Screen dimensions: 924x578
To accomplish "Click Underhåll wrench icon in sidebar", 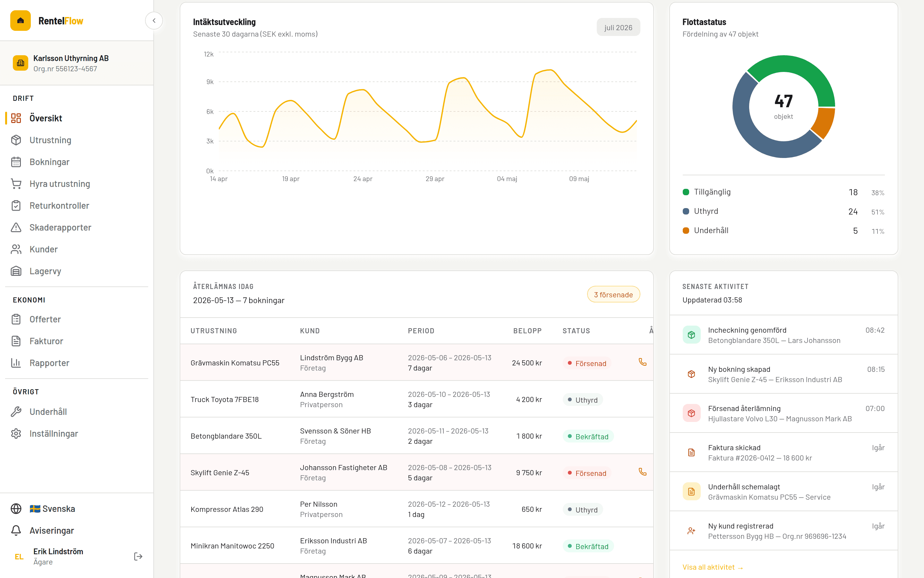I will [x=16, y=411].
